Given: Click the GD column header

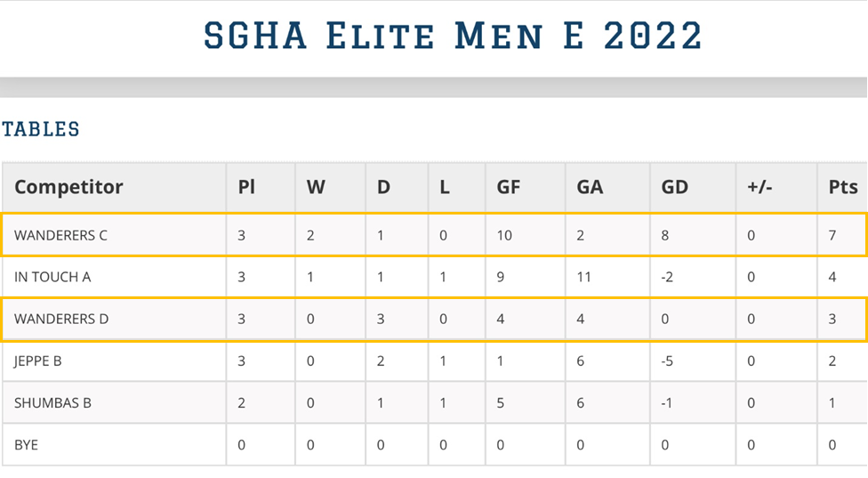Looking at the screenshot, I should 674,187.
